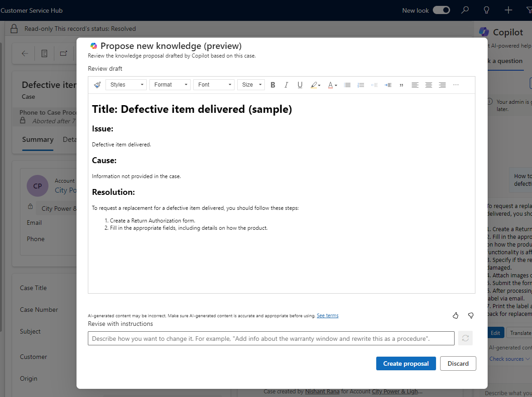Open the font color picker
Image resolution: width=532 pixels, height=397 pixels.
click(332, 85)
